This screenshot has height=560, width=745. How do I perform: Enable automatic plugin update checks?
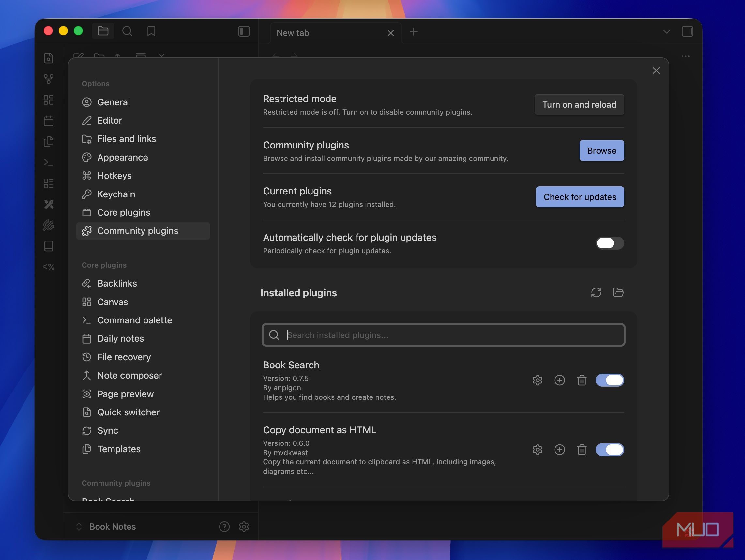point(610,243)
